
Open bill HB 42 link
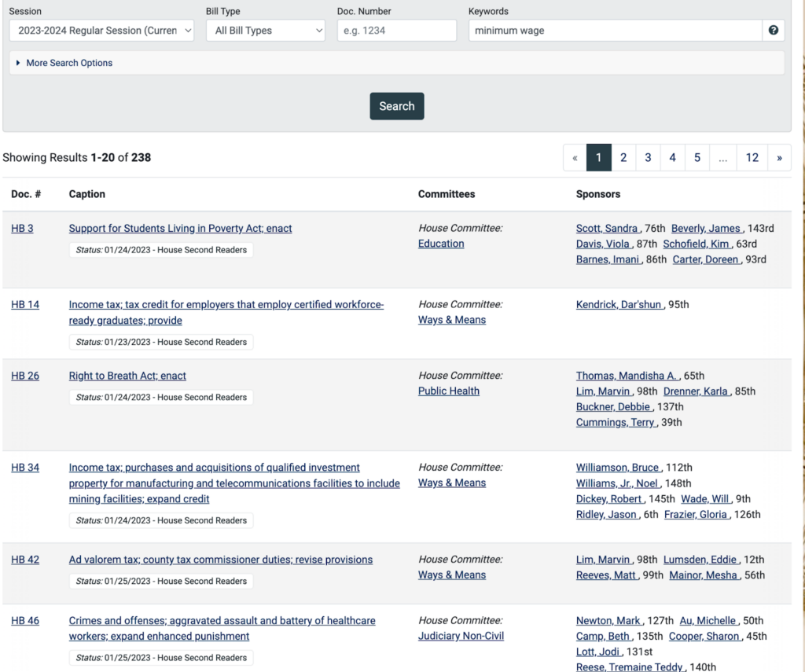[x=25, y=560]
